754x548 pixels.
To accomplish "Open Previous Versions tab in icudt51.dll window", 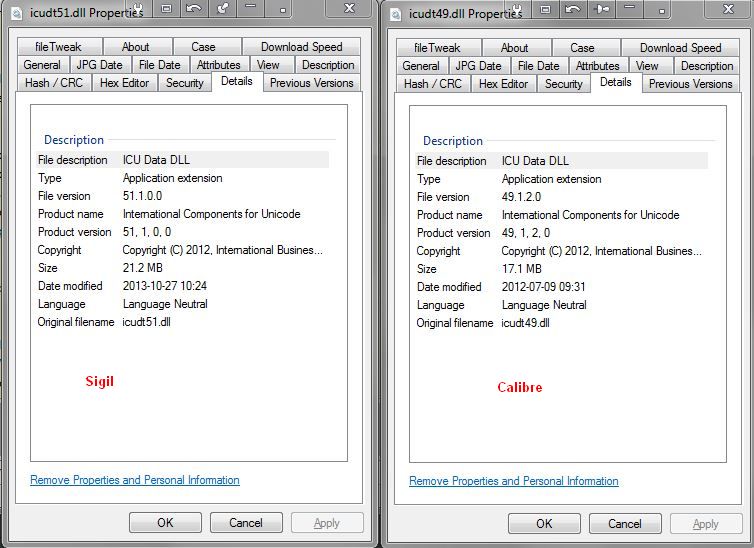I will [x=312, y=83].
